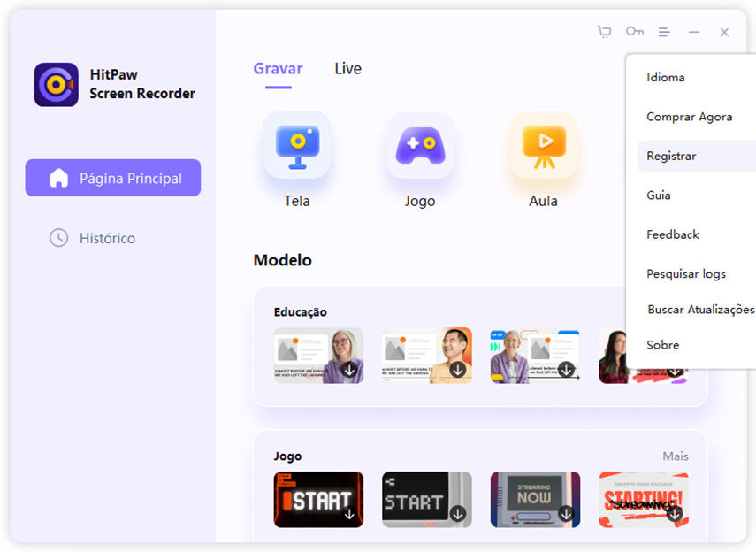Click Registrar in the dropdown menu
Screen dimensions: 756x552
(672, 156)
